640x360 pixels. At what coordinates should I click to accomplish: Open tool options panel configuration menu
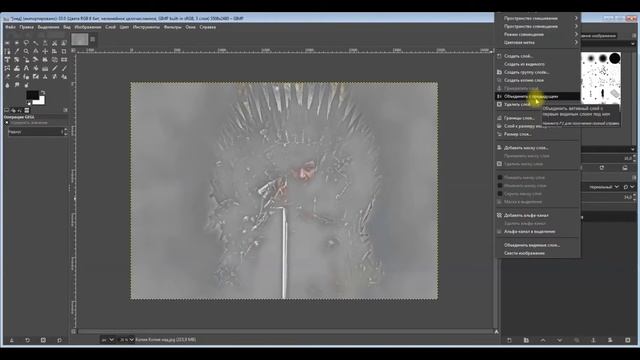(x=65, y=110)
